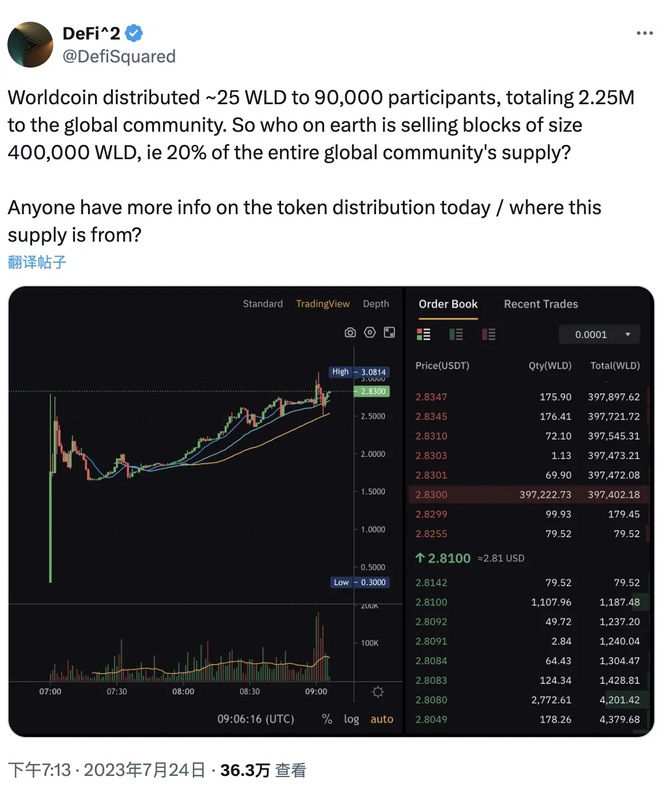Select the Standard chart tab
The image size is (672, 796).
pos(263,304)
